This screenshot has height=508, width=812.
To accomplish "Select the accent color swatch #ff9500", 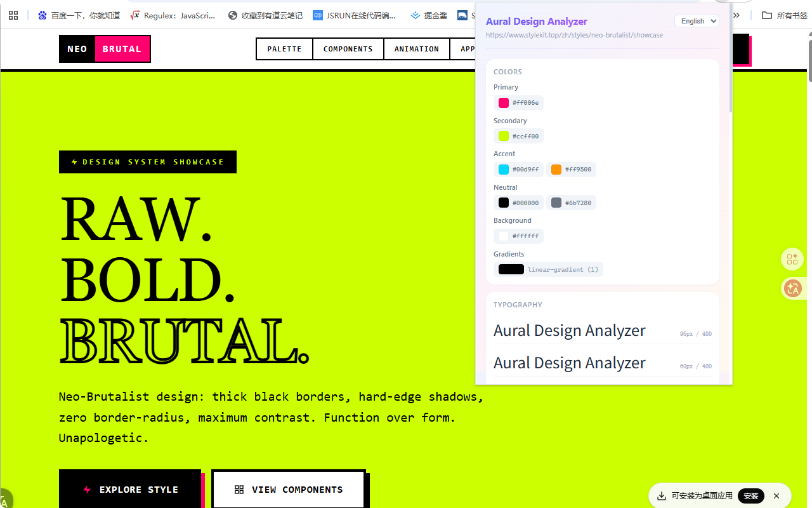I will pos(571,170).
